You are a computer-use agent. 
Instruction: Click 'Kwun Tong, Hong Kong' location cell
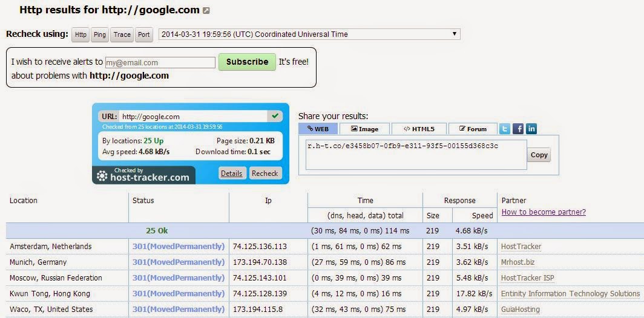point(50,294)
